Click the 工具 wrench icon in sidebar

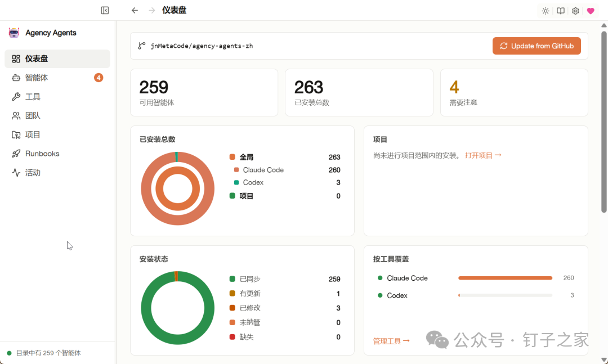[x=16, y=97]
